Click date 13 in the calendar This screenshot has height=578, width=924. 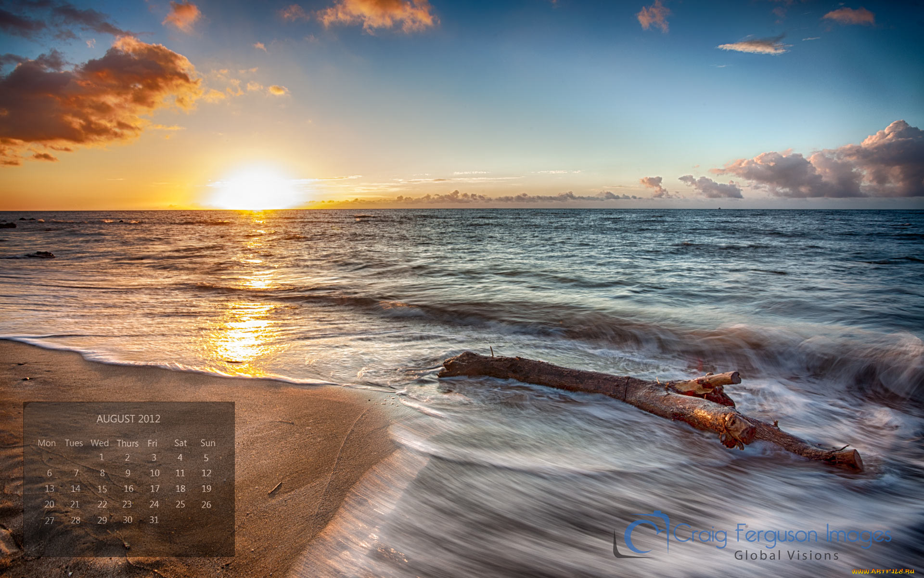pos(50,488)
